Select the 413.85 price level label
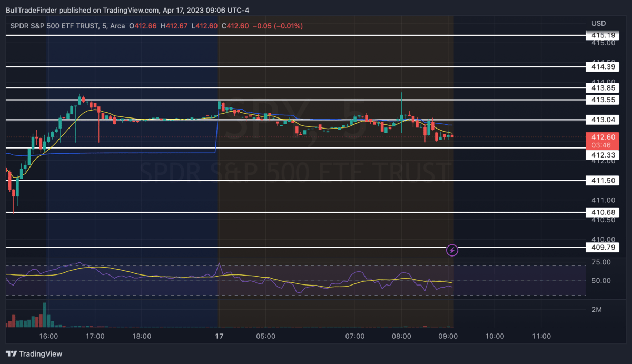 click(604, 88)
